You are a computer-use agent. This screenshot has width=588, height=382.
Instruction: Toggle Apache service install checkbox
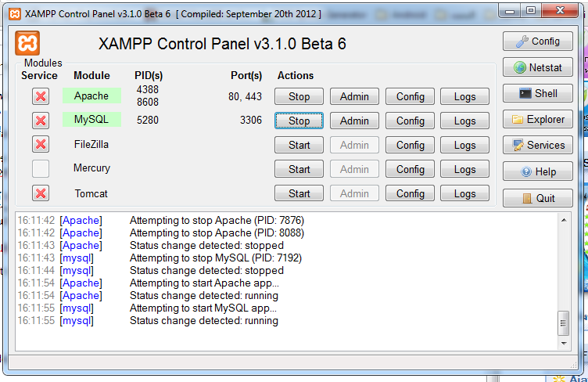(x=41, y=96)
